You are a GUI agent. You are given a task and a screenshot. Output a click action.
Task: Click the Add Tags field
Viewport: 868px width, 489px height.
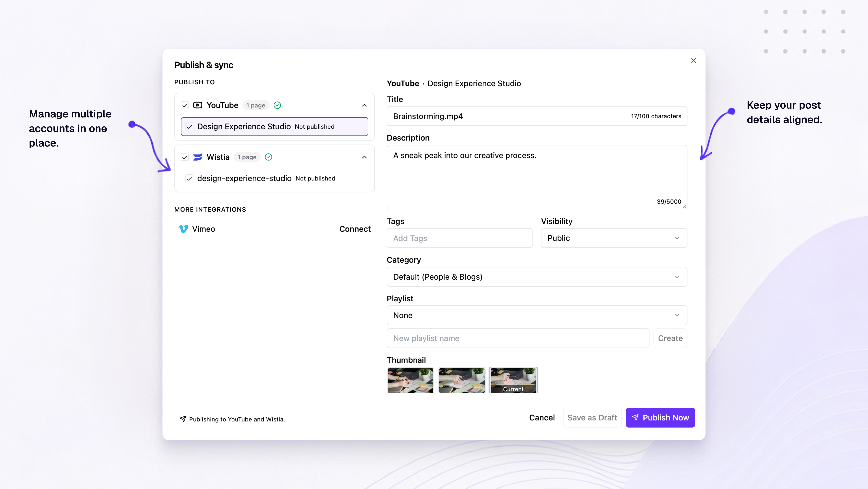click(460, 238)
